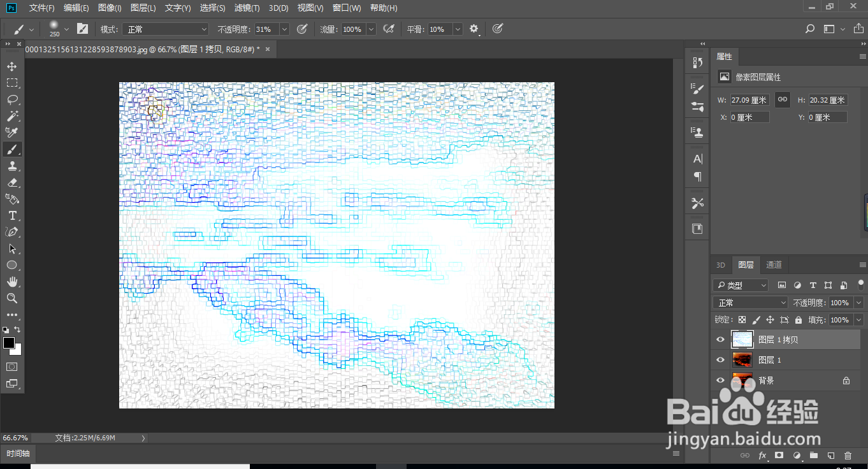The width and height of the screenshot is (868, 469).
Task: Add a layer mask
Action: [779, 456]
